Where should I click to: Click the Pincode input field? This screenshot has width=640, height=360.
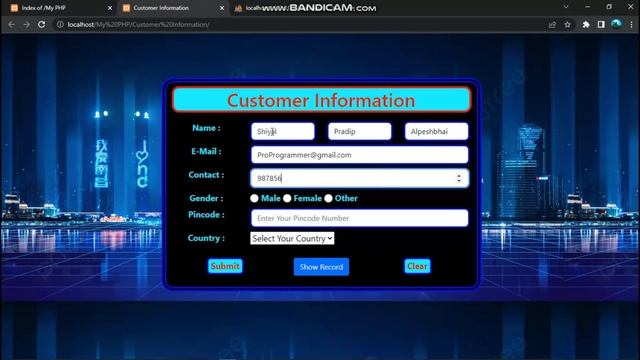(360, 218)
